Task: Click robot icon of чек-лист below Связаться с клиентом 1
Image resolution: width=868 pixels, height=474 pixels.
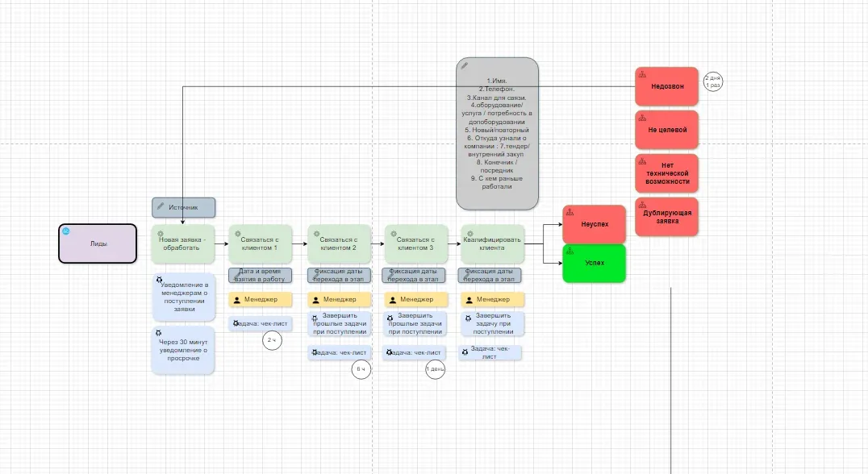Action: (x=236, y=323)
